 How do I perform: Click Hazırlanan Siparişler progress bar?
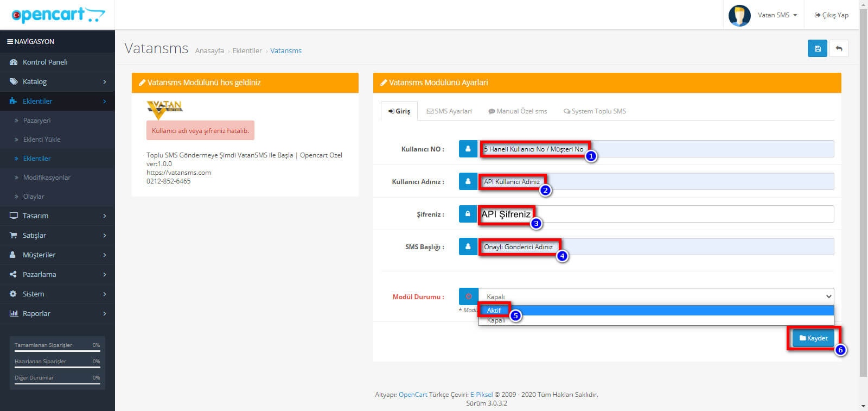point(57,368)
